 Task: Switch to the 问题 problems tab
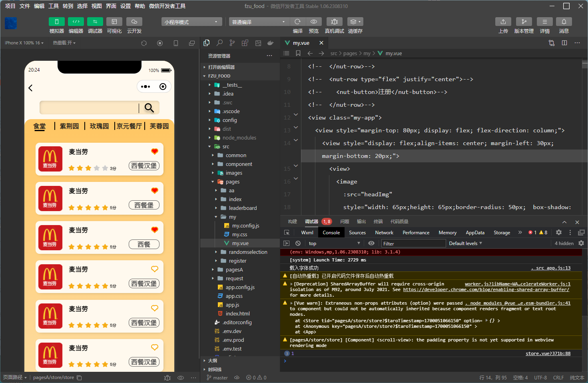345,221
